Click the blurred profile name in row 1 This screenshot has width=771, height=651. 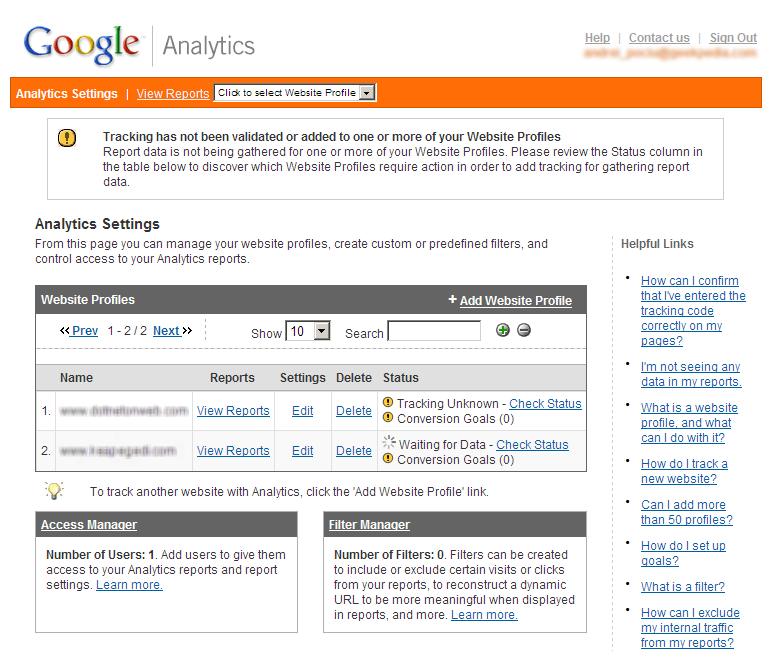tap(124, 411)
